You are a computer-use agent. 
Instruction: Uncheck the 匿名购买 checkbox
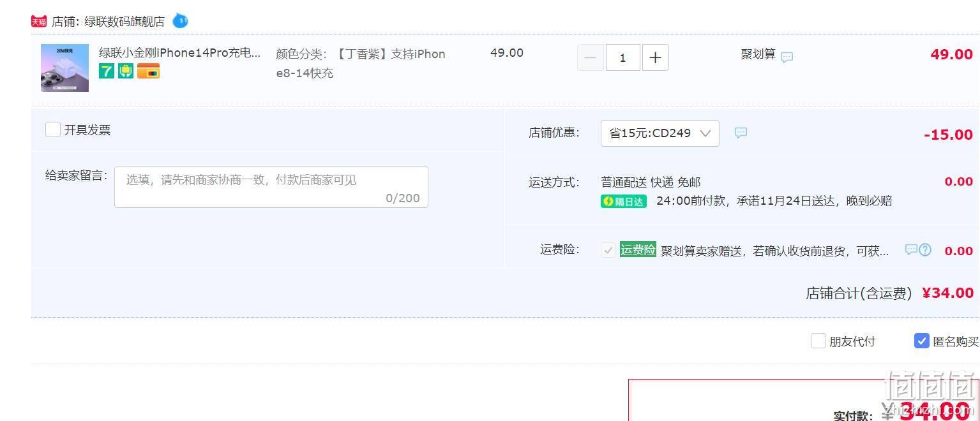[921, 341]
